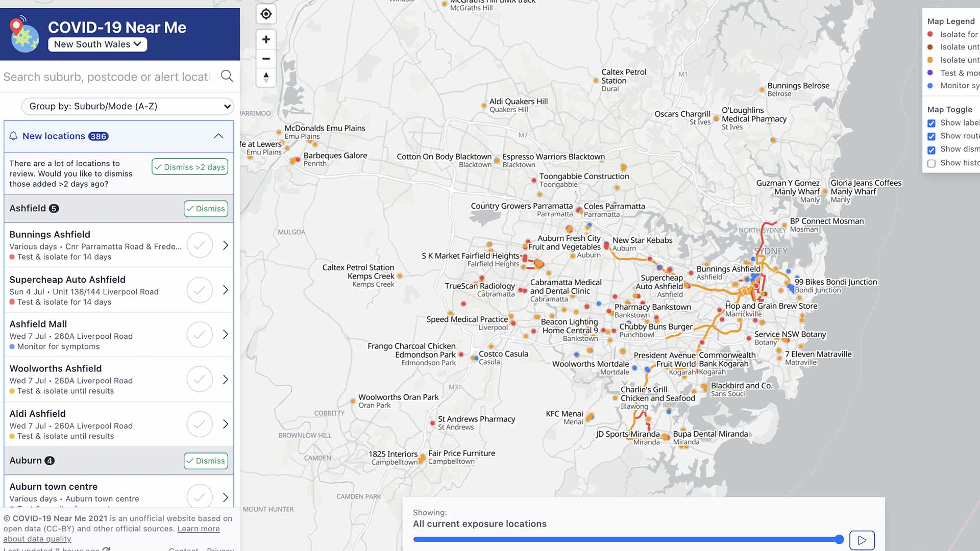Dismiss locations older than 2 days
This screenshot has height=551, width=980.
point(190,167)
